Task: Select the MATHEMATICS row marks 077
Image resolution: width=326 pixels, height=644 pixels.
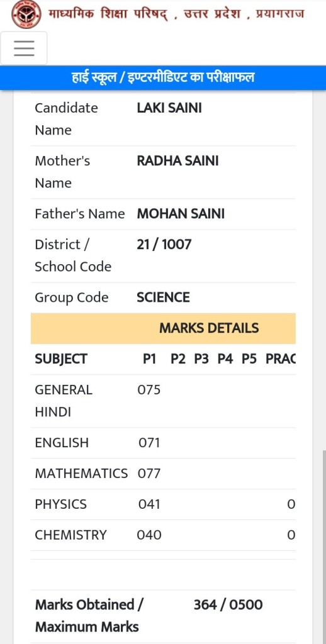Action: click(149, 474)
